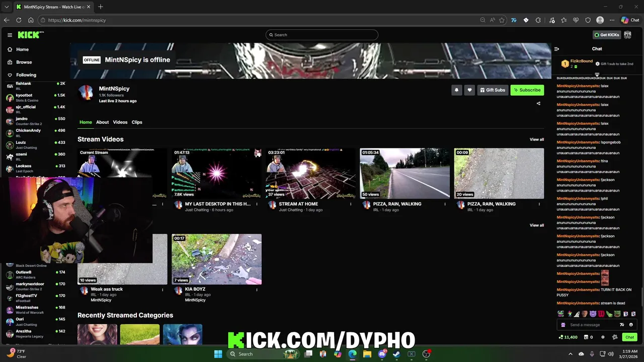Collapse the chat panel
The height and width of the screenshot is (362, 644).
pyautogui.click(x=556, y=49)
